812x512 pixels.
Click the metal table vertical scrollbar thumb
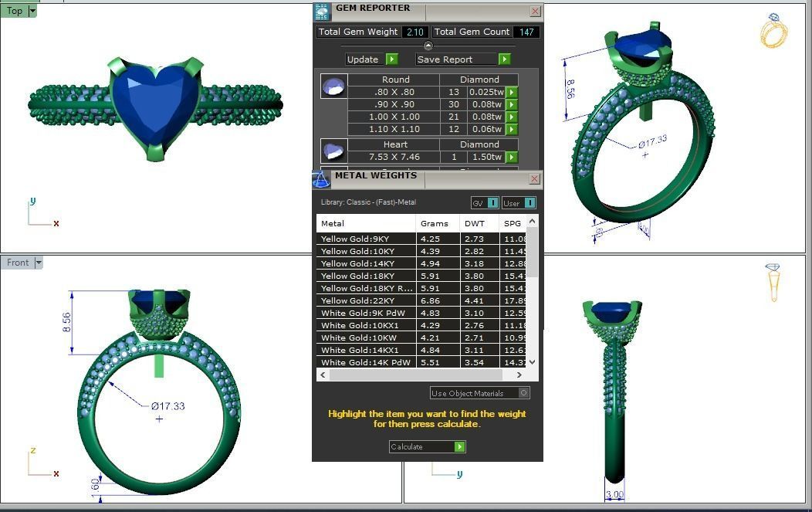tap(532, 253)
